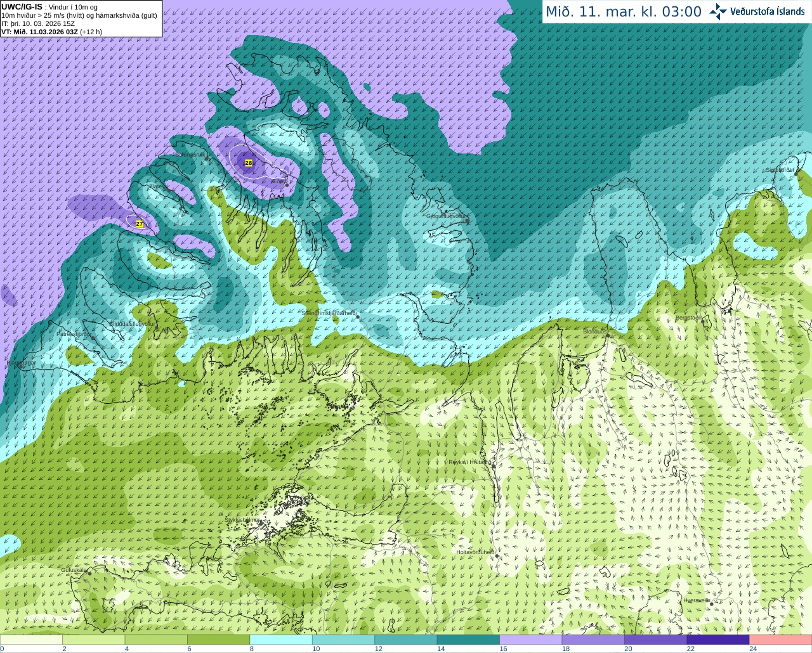812x653 pixels.
Task: Click the Gufuskálar place label
Action: point(74,569)
